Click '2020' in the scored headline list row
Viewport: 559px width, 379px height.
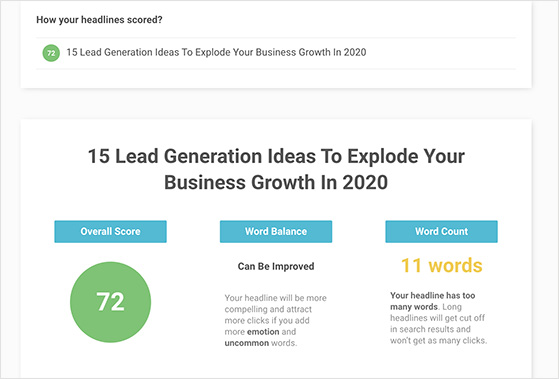(355, 52)
